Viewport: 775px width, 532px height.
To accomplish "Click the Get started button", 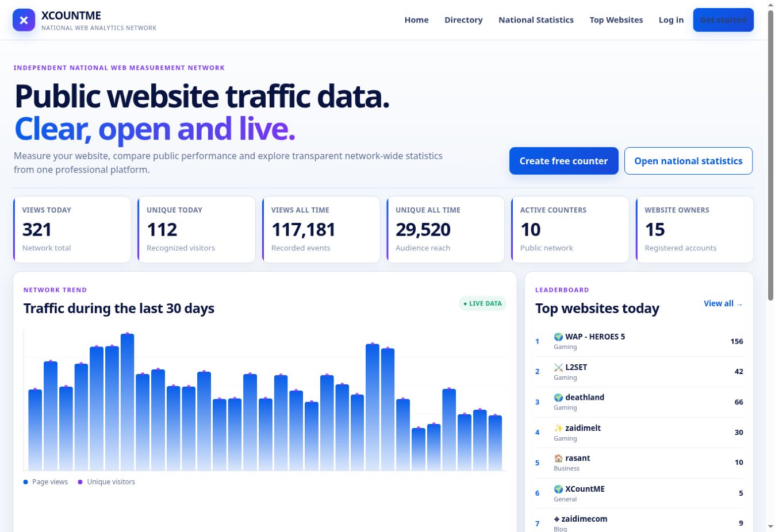I will pyautogui.click(x=723, y=20).
